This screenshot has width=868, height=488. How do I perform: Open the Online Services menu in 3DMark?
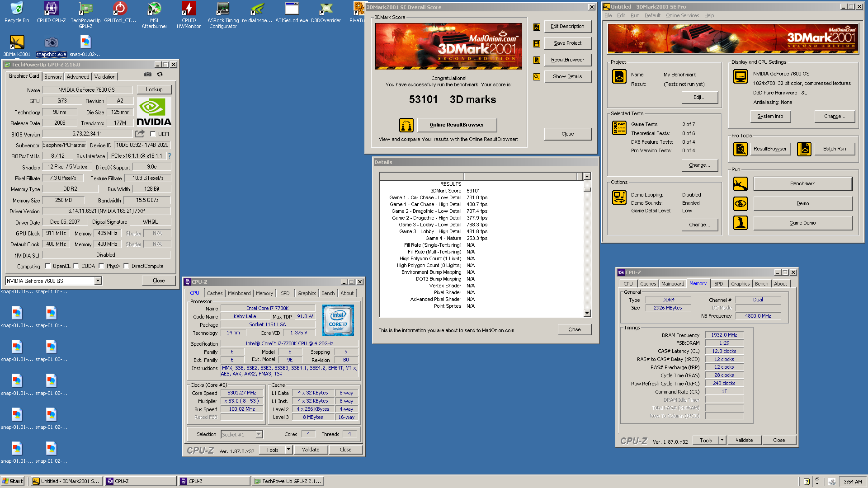(x=682, y=15)
